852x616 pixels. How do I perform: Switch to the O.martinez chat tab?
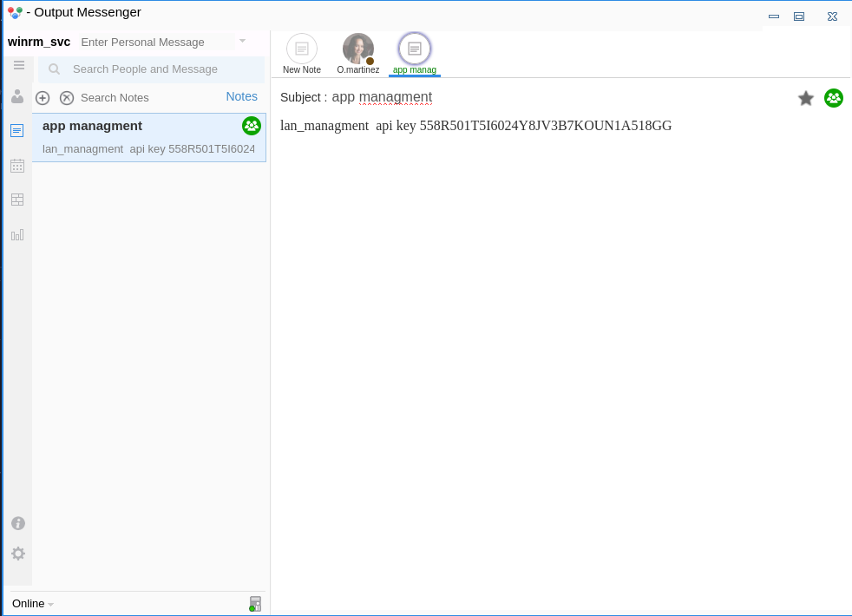click(358, 54)
